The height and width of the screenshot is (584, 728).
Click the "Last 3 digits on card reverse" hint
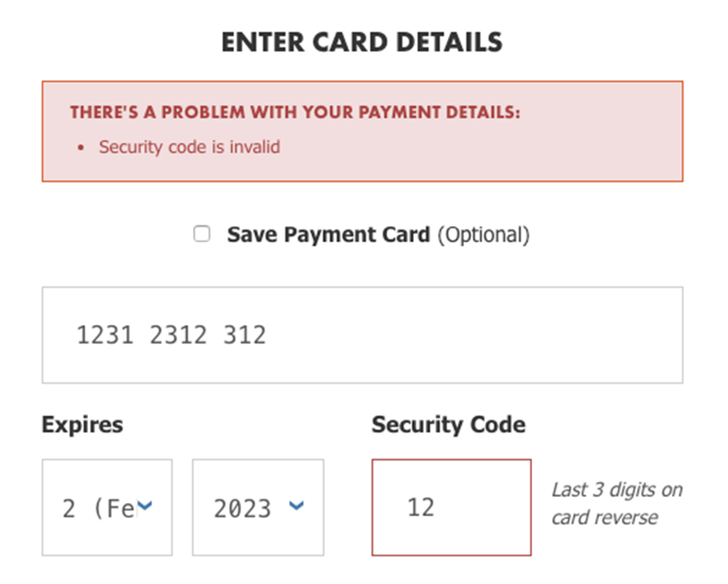616,503
